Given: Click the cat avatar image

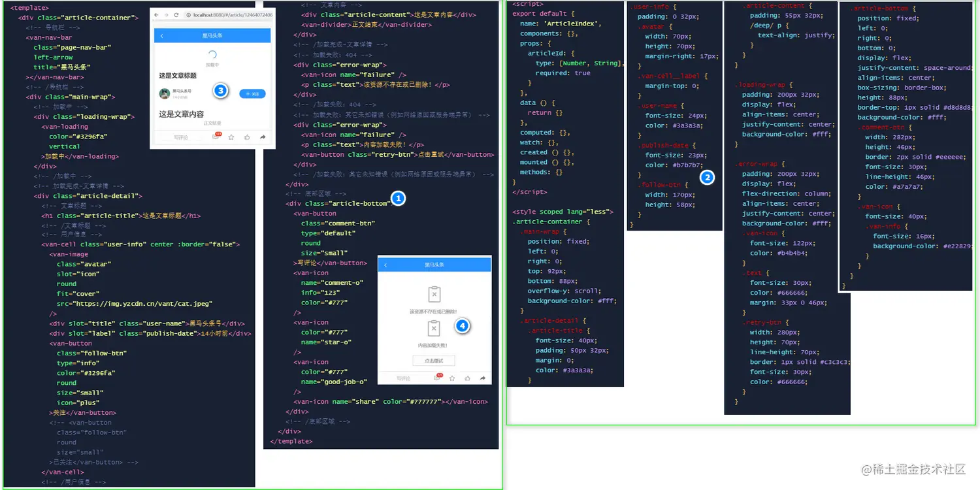Looking at the screenshot, I should point(165,93).
